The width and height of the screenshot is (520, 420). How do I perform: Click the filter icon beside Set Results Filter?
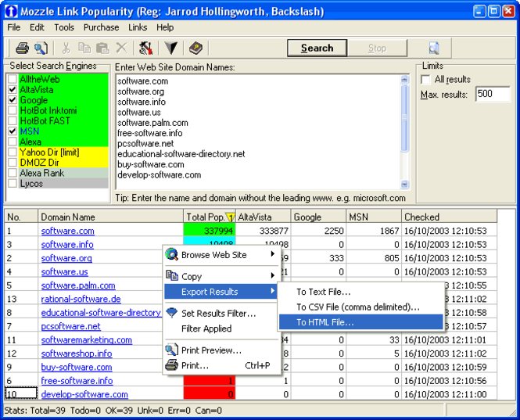(x=172, y=313)
